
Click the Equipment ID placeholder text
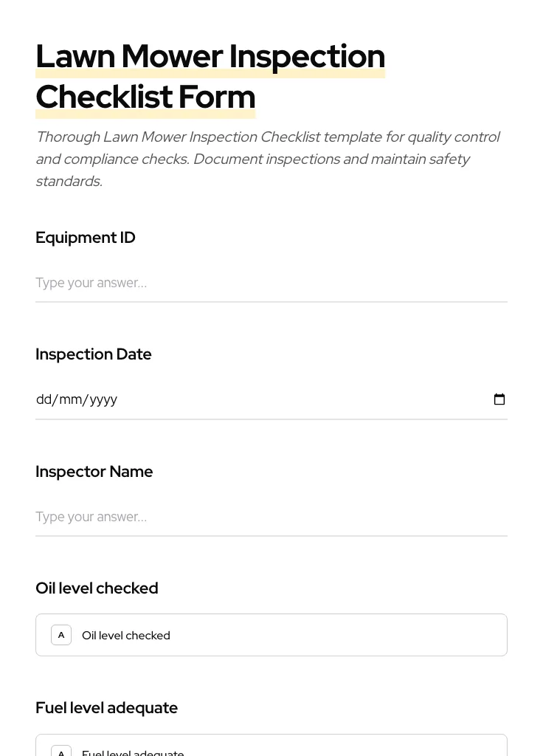coord(91,283)
